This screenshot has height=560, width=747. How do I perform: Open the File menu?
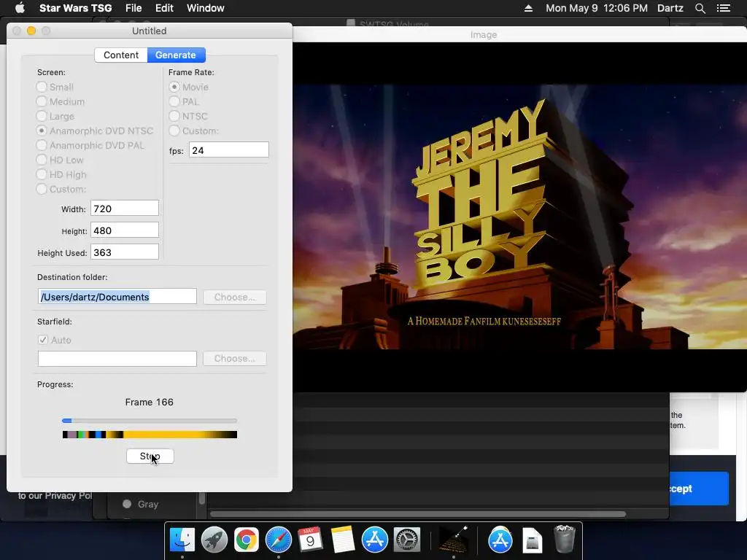pyautogui.click(x=133, y=8)
